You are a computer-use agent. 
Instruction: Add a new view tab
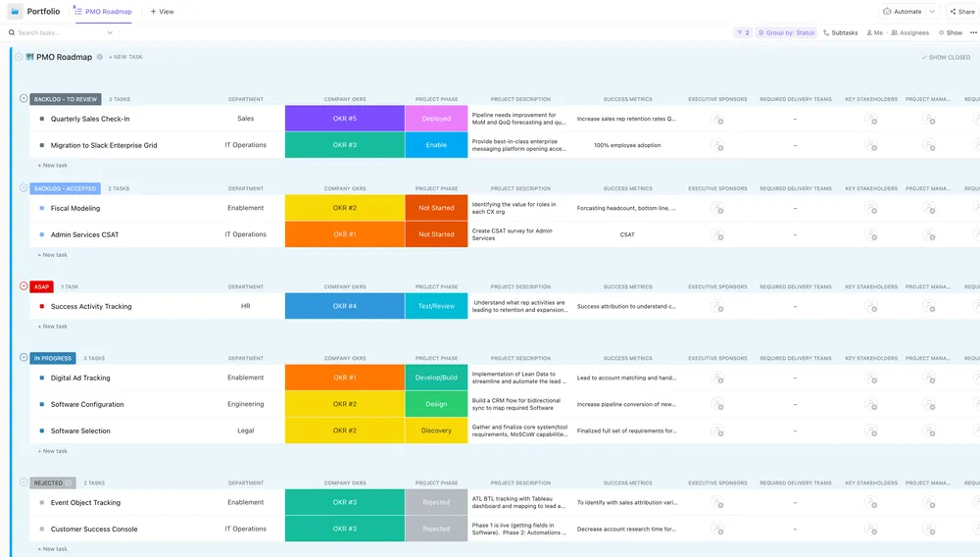click(162, 11)
